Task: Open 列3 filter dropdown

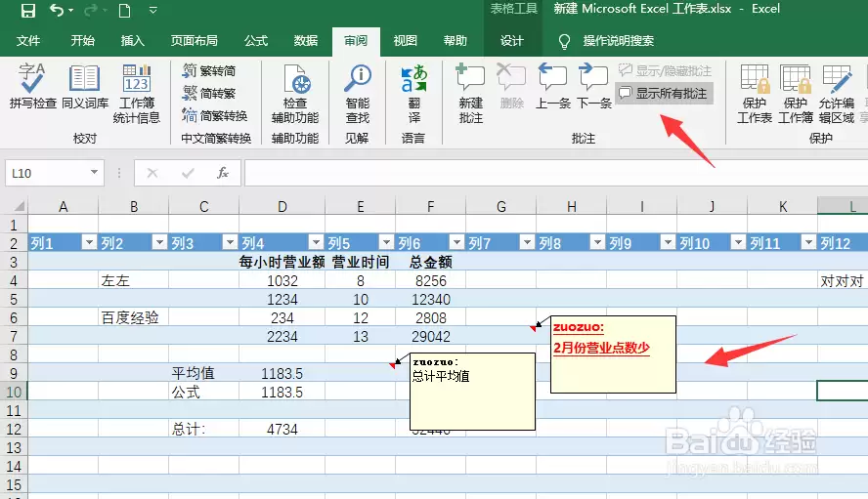Action: (230, 242)
